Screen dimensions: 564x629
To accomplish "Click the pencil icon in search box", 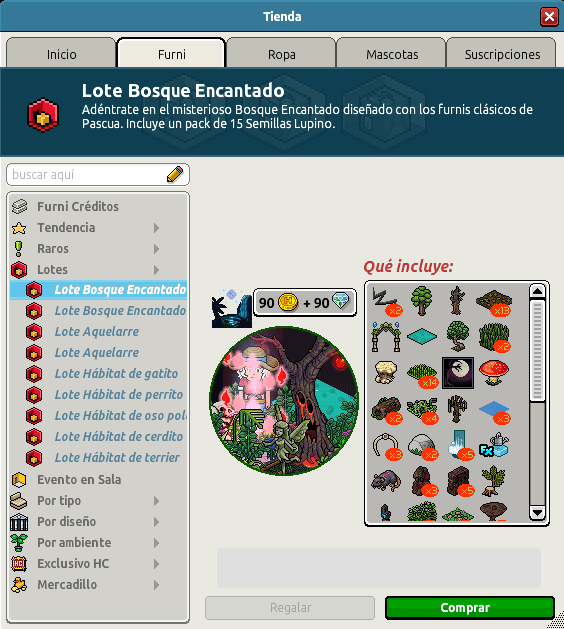I will point(175,174).
